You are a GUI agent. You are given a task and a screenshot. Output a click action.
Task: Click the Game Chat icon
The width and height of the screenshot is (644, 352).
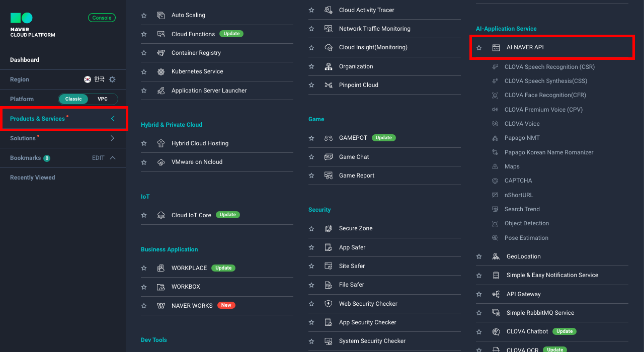pyautogui.click(x=329, y=157)
